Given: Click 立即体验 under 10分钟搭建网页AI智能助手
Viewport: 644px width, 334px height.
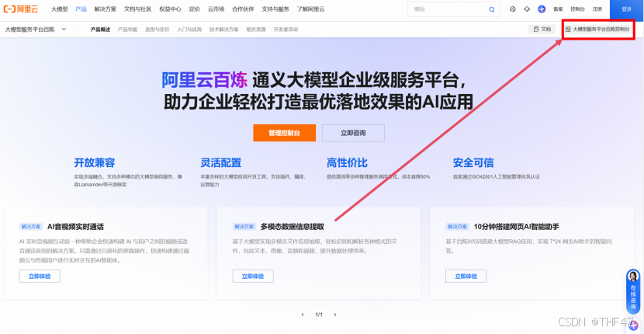Looking at the screenshot, I should pos(466,276).
